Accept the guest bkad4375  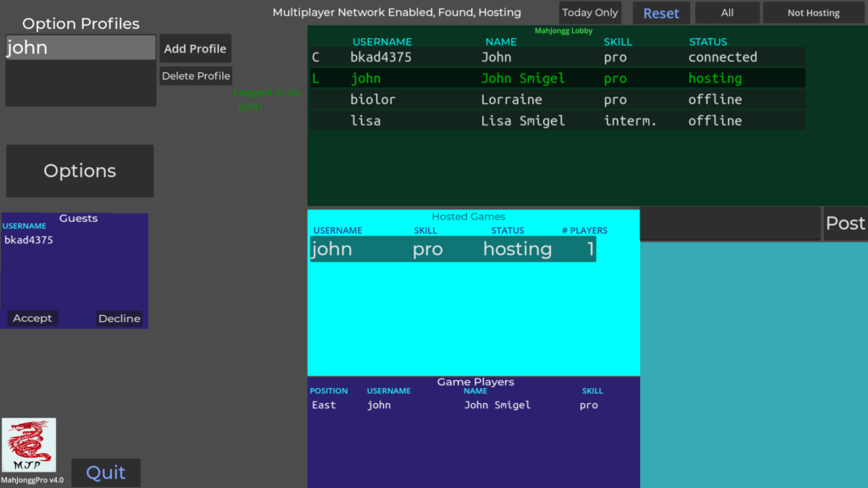[33, 319]
